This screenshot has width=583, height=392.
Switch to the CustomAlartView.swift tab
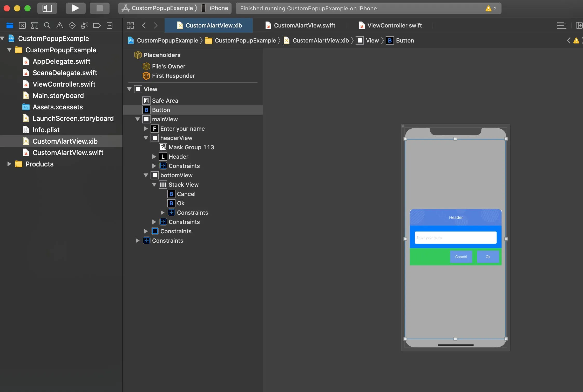click(300, 25)
